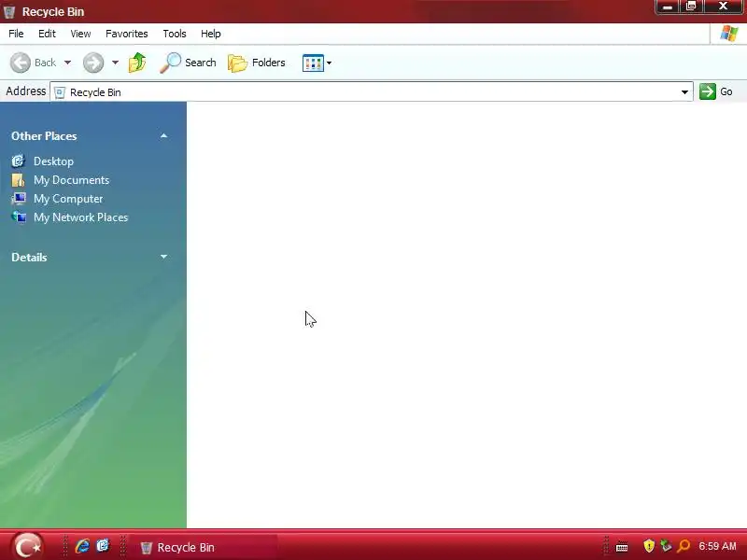747x560 pixels.
Task: Click Show Desktop quick launch icon
Action: click(x=103, y=545)
